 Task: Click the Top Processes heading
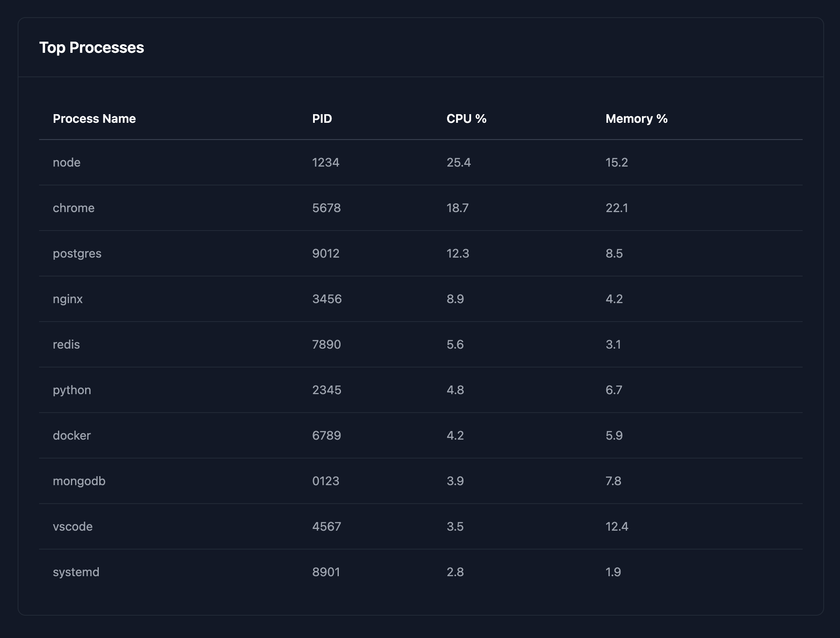(x=91, y=47)
